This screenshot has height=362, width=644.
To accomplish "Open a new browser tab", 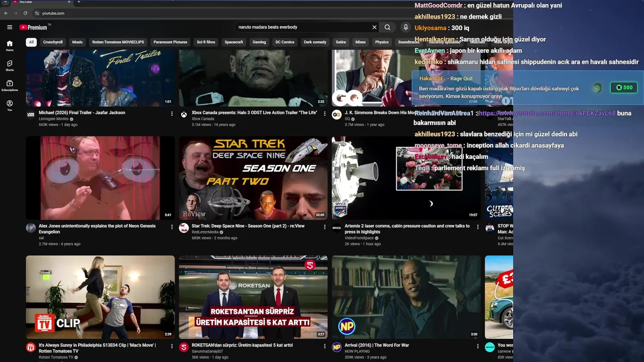I will pyautogui.click(x=78, y=2).
